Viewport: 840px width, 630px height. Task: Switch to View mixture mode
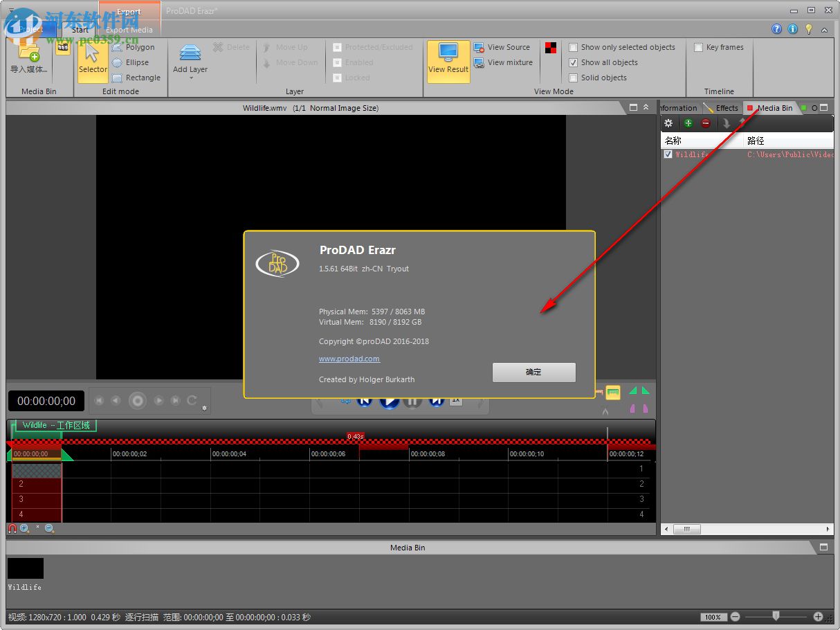point(503,62)
